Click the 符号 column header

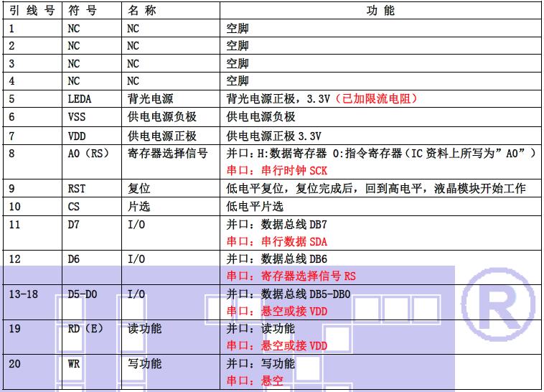pos(81,11)
